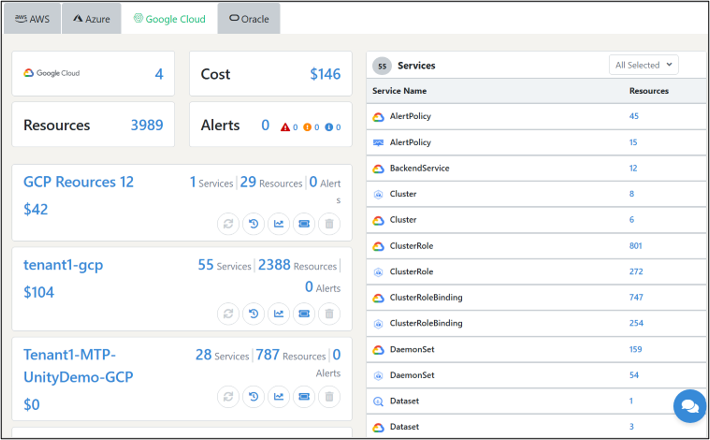Image resolution: width=710 pixels, height=440 pixels.
Task: Click the 787 Resources count for Tenant1-MTP-UnityDemo-GCP
Action: 267,354
